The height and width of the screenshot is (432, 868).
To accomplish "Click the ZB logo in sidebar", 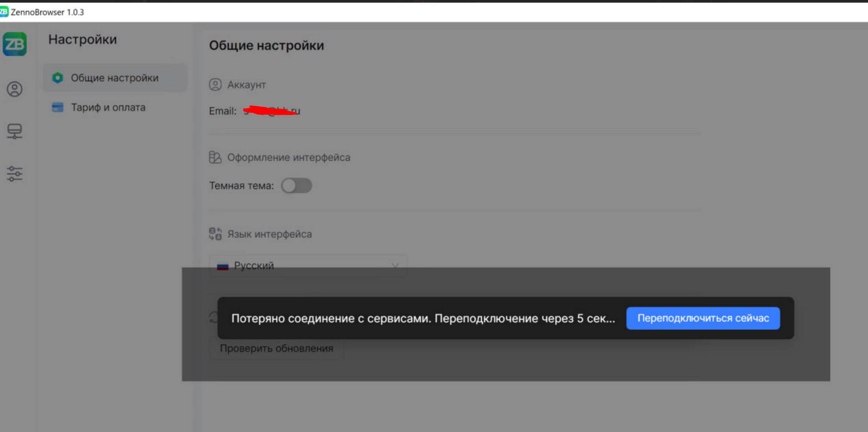I will [x=14, y=44].
